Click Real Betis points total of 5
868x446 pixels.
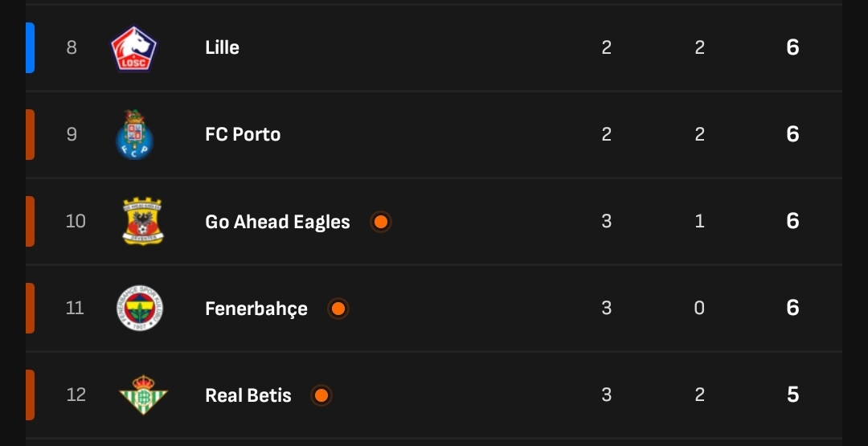click(x=792, y=395)
